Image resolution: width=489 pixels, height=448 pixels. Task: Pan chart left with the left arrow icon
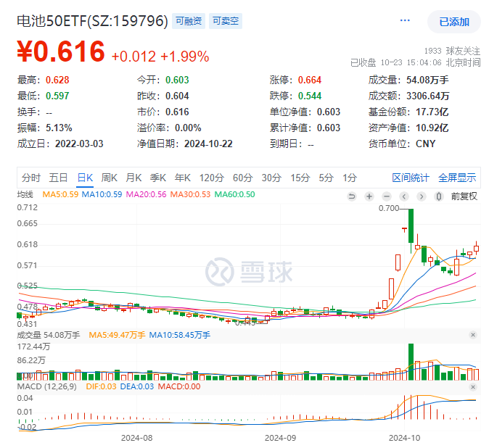[x=404, y=196]
